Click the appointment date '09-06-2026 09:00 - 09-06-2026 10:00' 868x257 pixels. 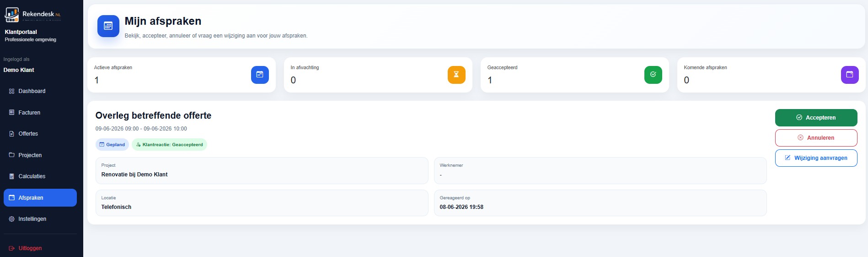point(141,129)
